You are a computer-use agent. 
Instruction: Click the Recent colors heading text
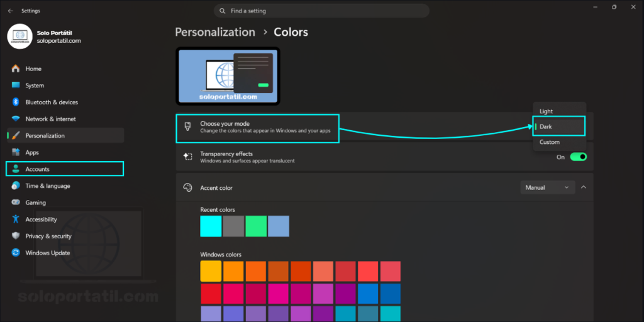[x=218, y=209]
